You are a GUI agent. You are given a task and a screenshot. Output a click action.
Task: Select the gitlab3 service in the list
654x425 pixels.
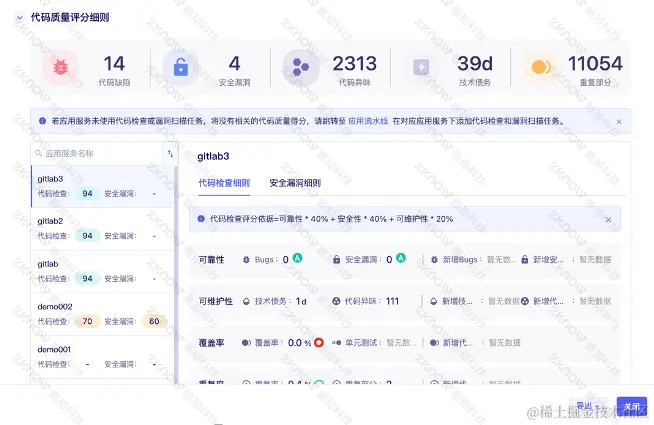tap(102, 186)
